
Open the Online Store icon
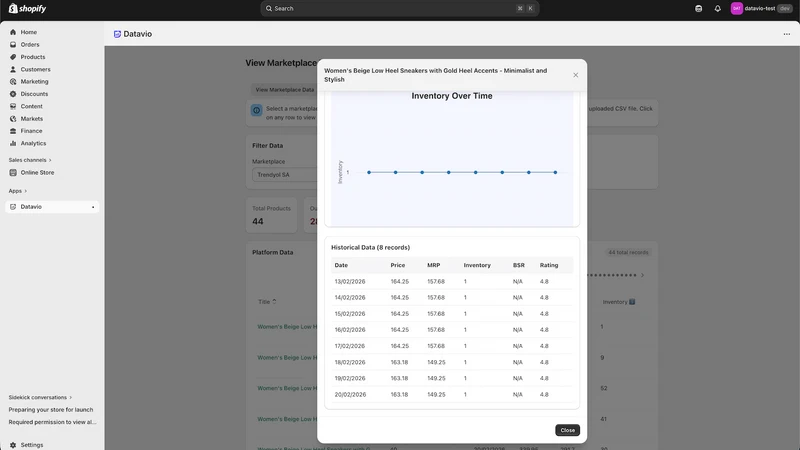13,172
